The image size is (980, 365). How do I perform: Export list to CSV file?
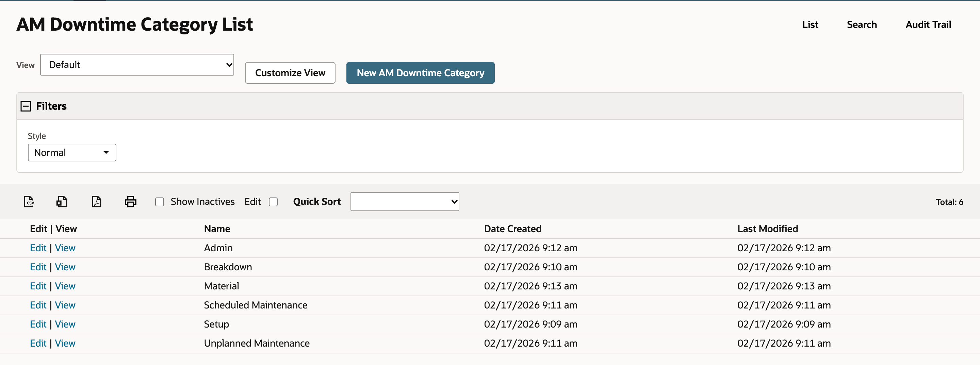[29, 201]
